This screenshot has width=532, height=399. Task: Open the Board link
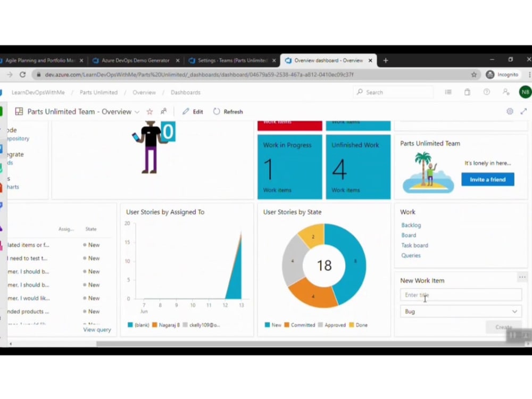pos(409,235)
